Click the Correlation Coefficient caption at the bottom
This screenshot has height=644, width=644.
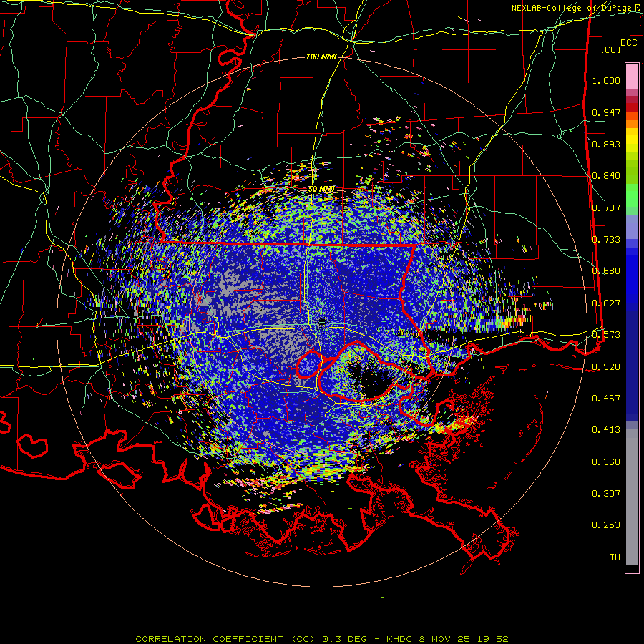pos(321,639)
